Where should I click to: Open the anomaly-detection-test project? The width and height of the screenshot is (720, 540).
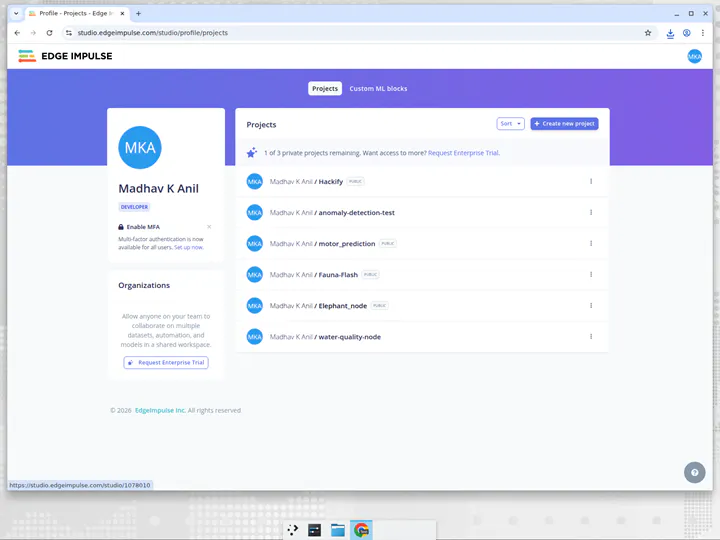coord(356,213)
